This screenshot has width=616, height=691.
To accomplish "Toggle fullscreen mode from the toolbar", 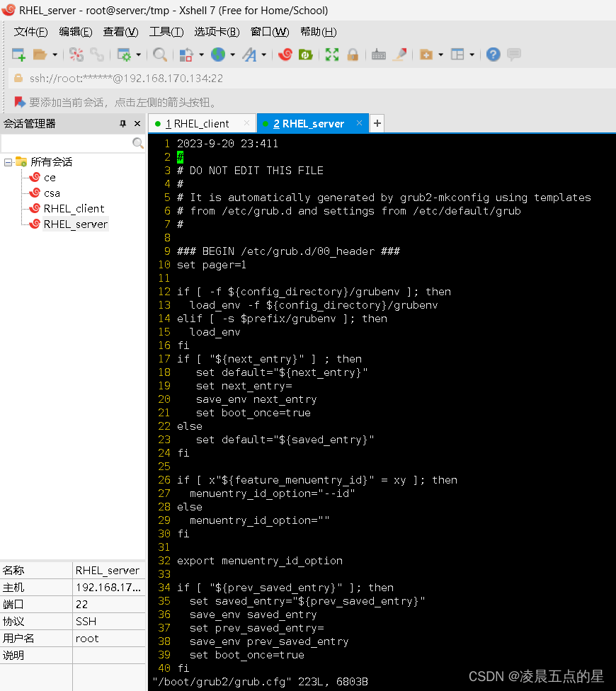I will pos(331,54).
